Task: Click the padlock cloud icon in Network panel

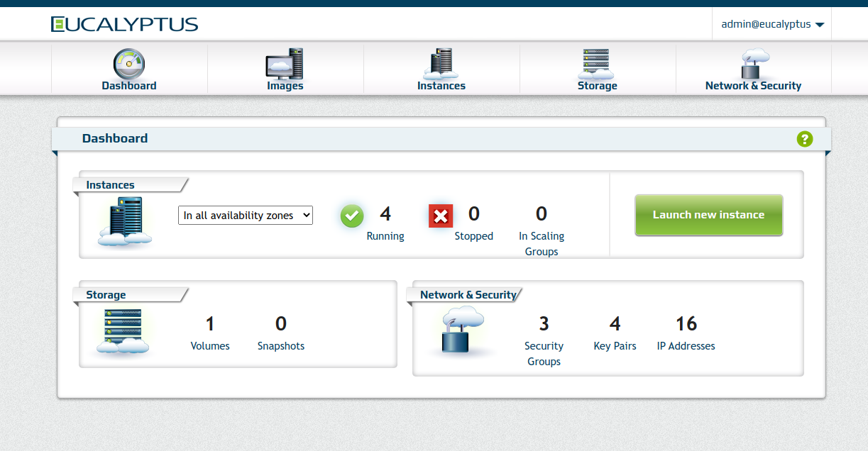Action: pos(458,330)
